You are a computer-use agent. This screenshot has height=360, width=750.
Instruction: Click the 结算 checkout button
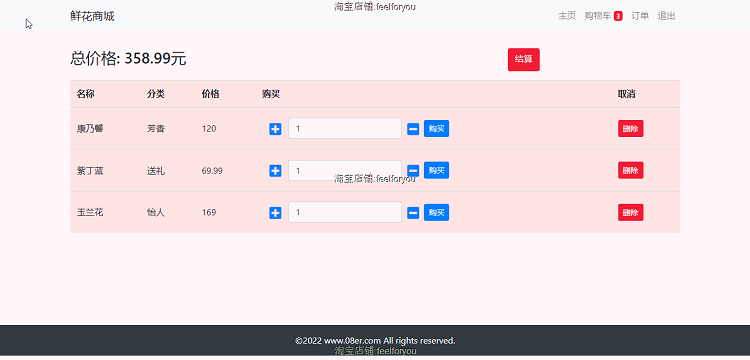point(524,60)
